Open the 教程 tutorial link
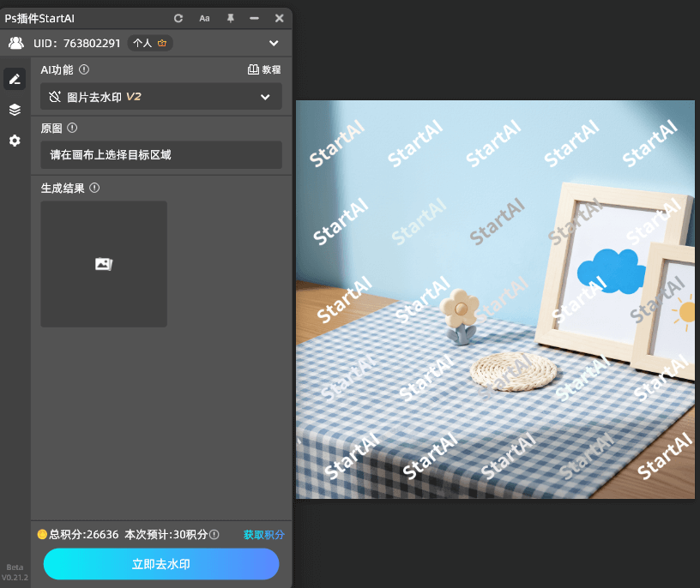The width and height of the screenshot is (700, 588). tap(264, 70)
